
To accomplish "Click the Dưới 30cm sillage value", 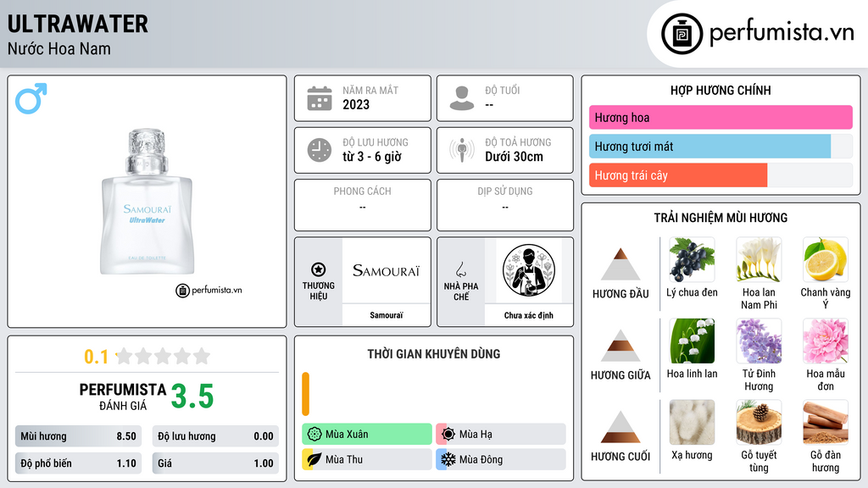I will [x=515, y=157].
